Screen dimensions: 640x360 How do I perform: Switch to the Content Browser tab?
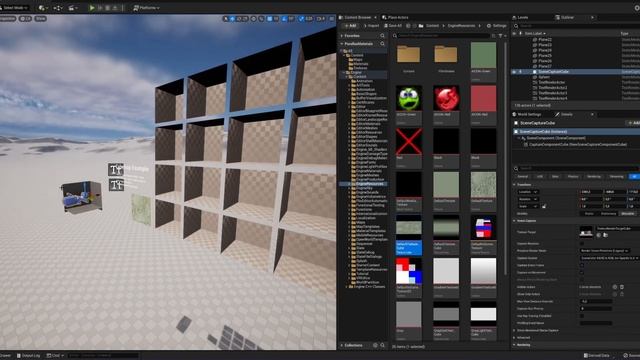358,17
